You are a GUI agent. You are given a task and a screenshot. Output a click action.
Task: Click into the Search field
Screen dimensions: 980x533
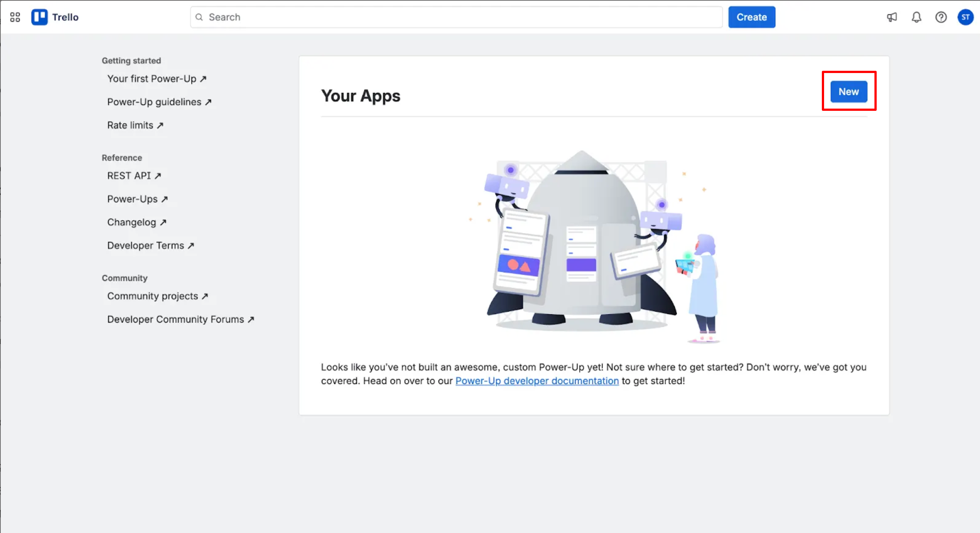point(457,17)
